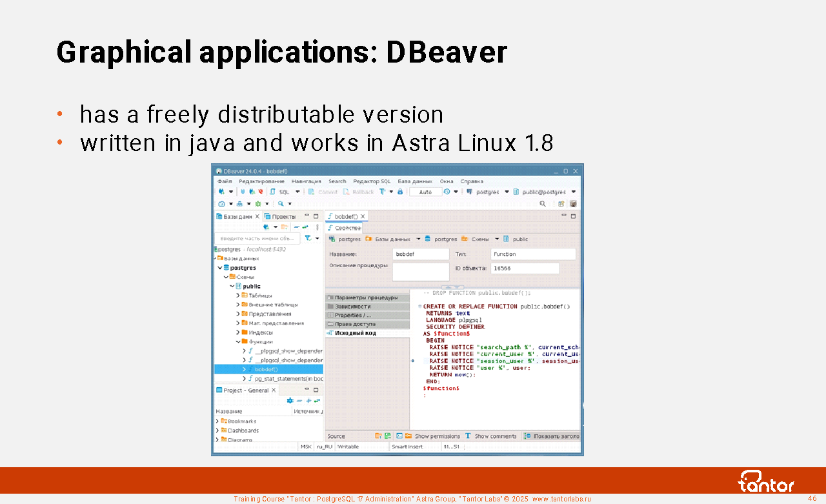Click the transaction lock icon
Screen dimensions: 826x504
pos(400,192)
